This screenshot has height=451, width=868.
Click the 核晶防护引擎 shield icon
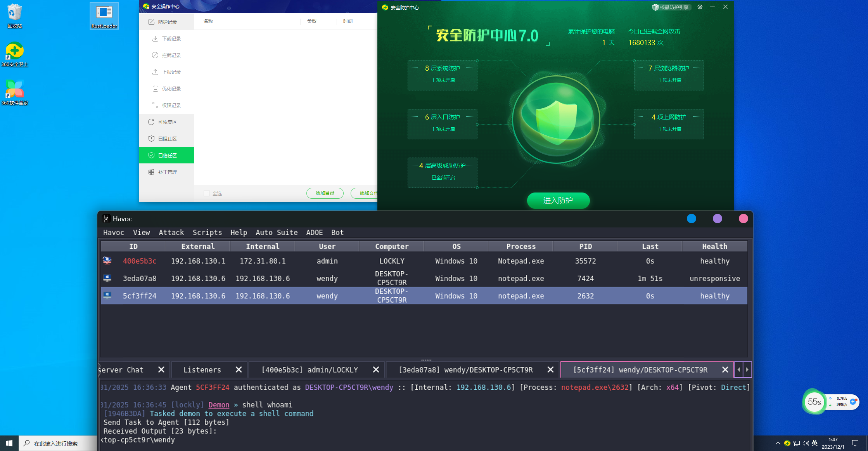coord(655,7)
